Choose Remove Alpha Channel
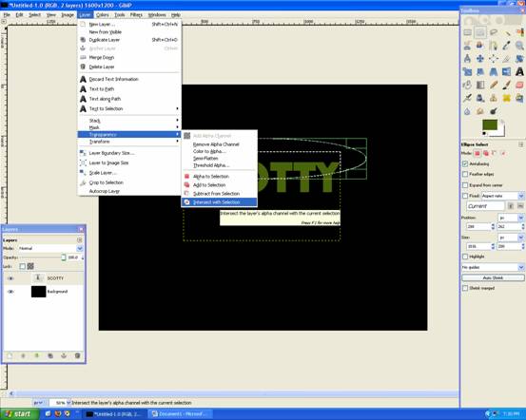This screenshot has width=526, height=420. (220, 144)
